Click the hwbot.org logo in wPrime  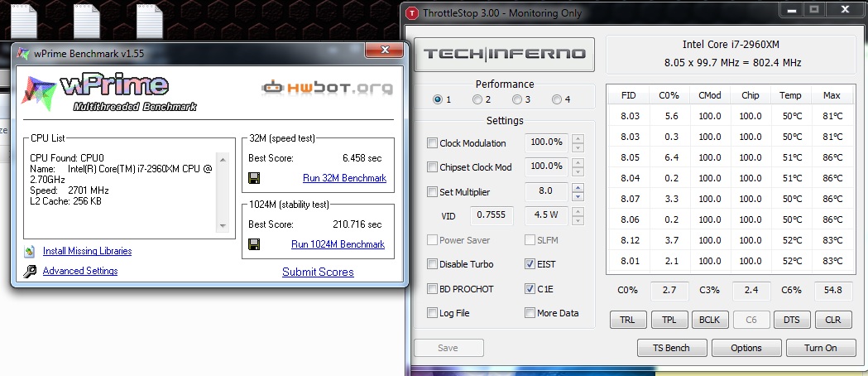327,88
